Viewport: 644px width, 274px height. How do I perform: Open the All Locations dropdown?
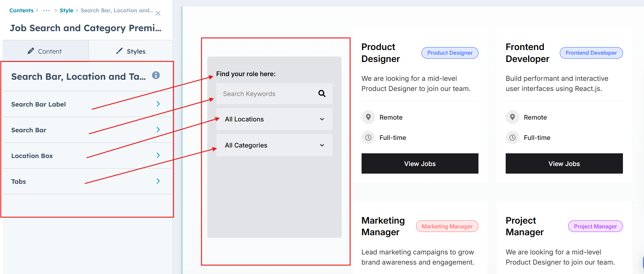click(274, 119)
